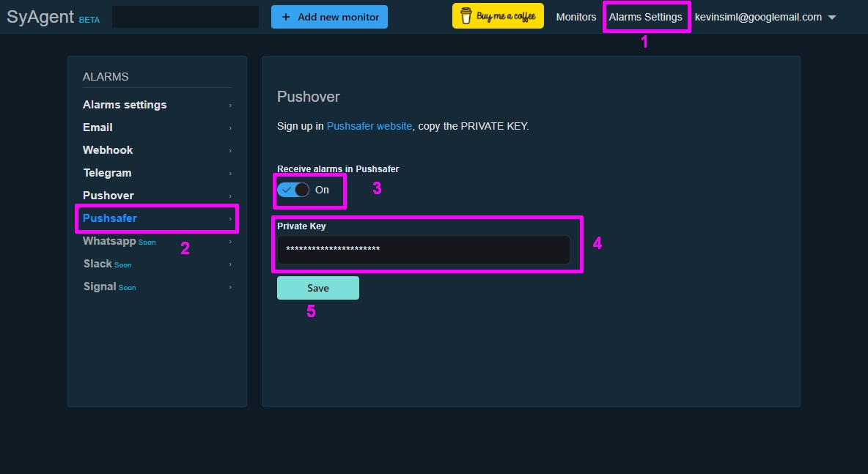868x474 pixels.
Task: Click the chevron next to Email
Action: click(x=230, y=127)
